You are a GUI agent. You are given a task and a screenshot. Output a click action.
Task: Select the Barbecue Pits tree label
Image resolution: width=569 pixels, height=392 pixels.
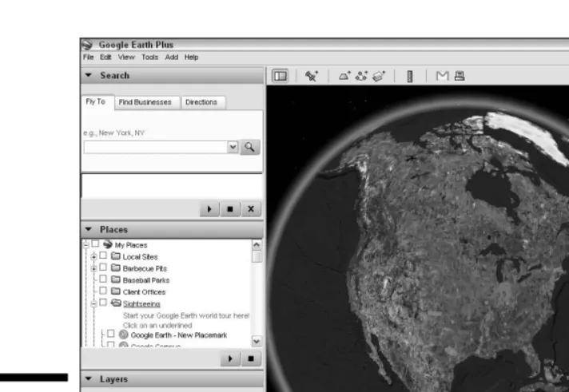pyautogui.click(x=145, y=269)
